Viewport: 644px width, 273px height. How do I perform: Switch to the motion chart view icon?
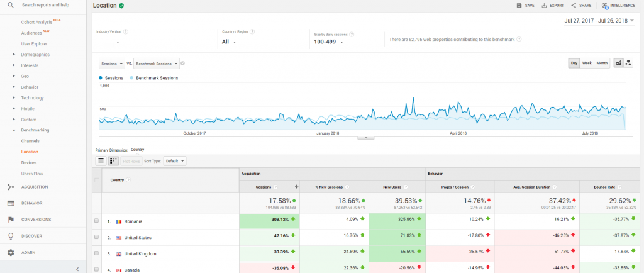[628, 63]
